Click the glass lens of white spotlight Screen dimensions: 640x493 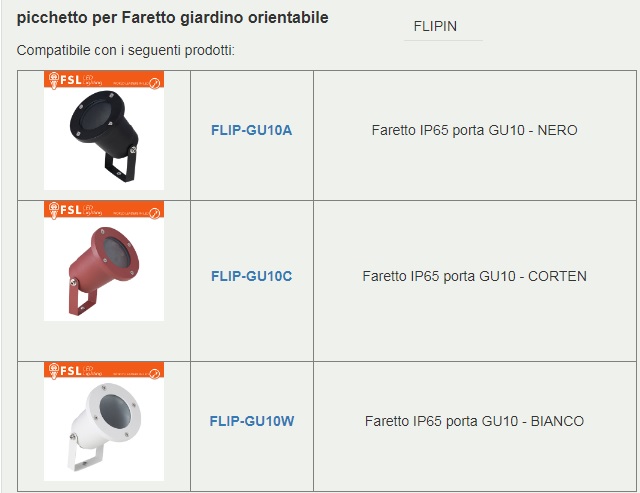pyautogui.click(x=116, y=411)
